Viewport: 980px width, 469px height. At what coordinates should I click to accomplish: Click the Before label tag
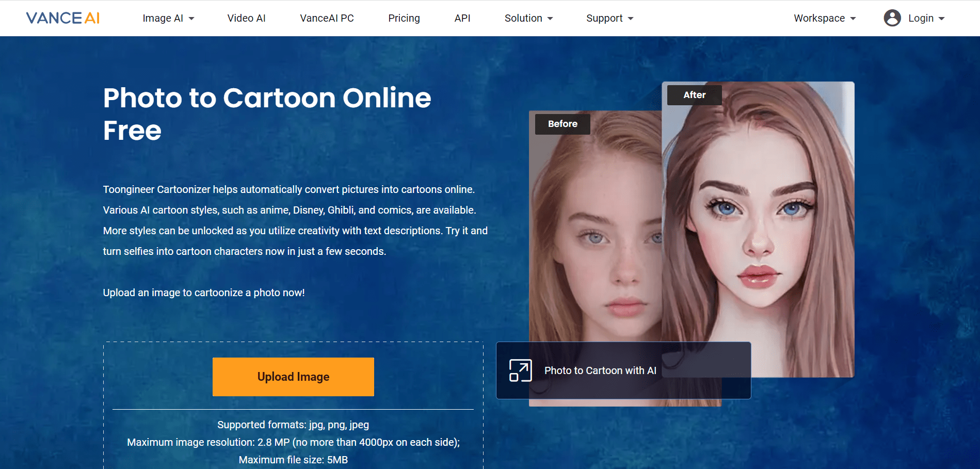click(563, 124)
